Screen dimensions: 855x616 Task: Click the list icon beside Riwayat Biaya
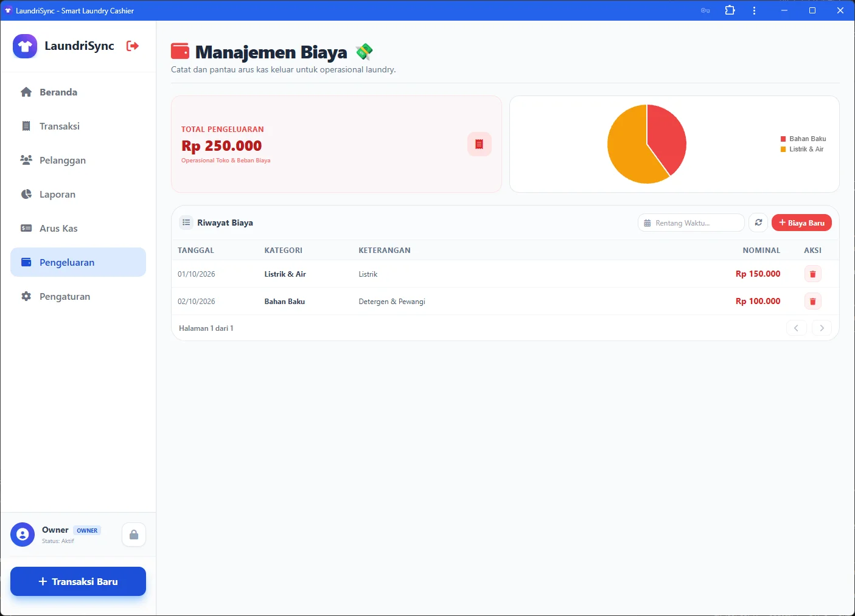tap(186, 223)
